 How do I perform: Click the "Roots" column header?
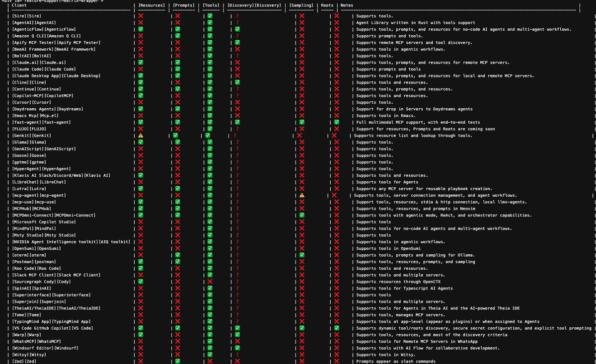click(327, 5)
